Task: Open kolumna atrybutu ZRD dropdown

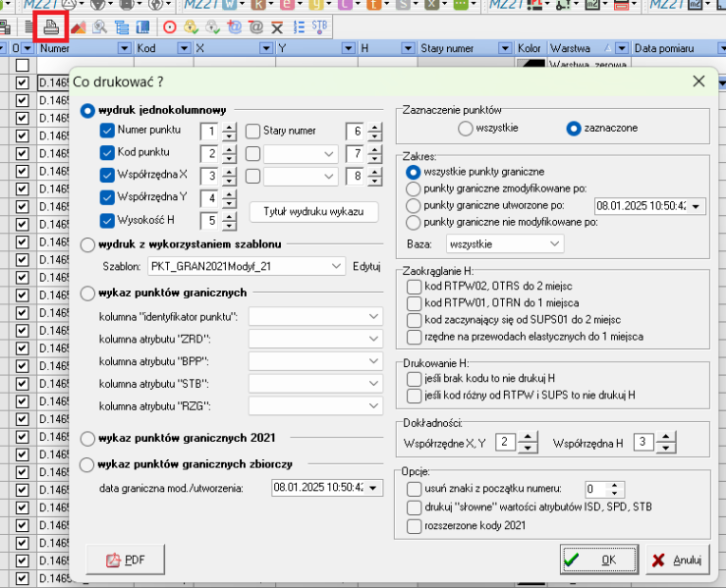Action: pos(315,339)
